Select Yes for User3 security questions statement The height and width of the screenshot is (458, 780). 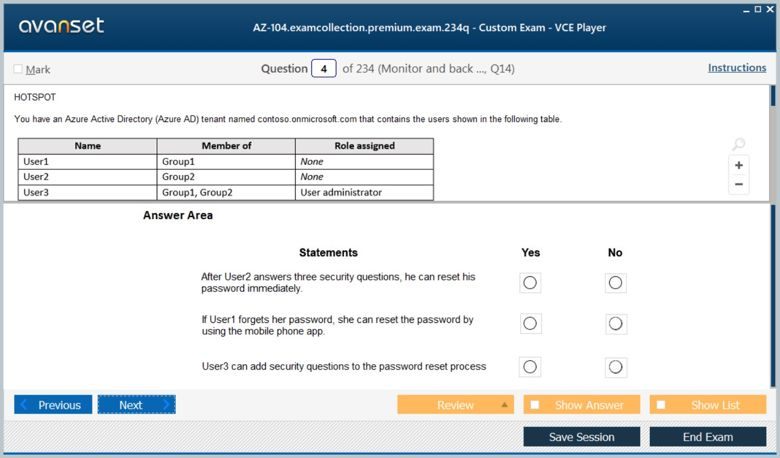530,367
